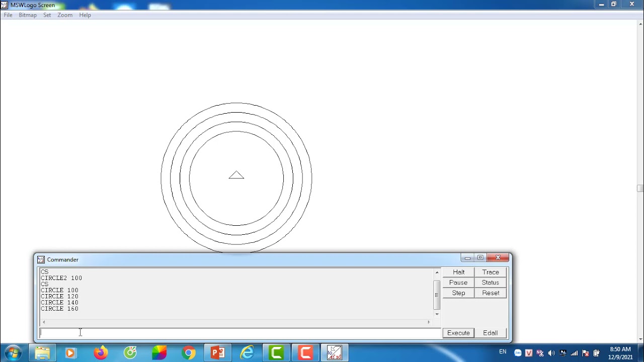Image resolution: width=644 pixels, height=362 pixels.
Task: Click the MSWLogo taskbar button
Action: coord(335,353)
